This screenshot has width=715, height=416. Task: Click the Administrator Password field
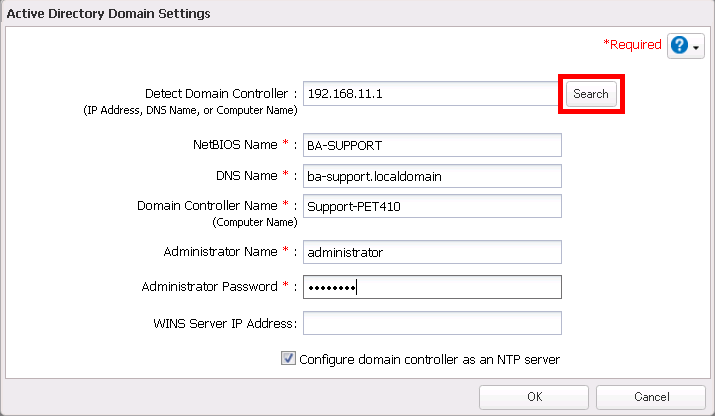(x=431, y=287)
